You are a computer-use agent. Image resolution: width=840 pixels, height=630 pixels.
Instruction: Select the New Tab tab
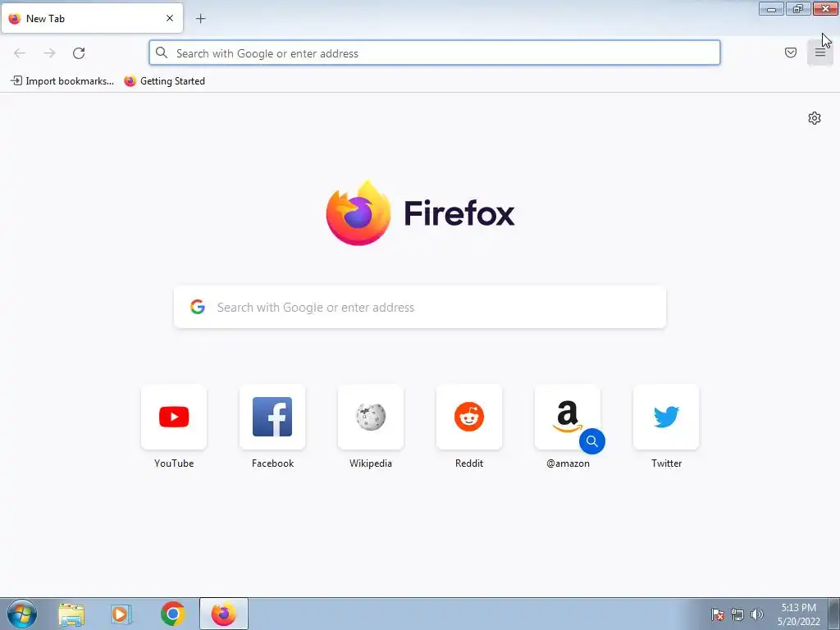pyautogui.click(x=92, y=18)
